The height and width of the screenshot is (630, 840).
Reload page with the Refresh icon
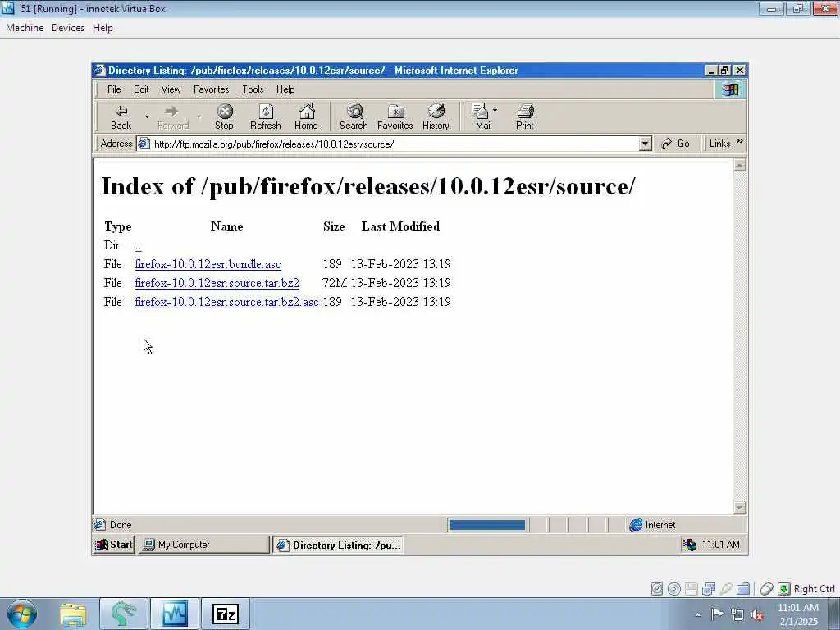click(265, 116)
